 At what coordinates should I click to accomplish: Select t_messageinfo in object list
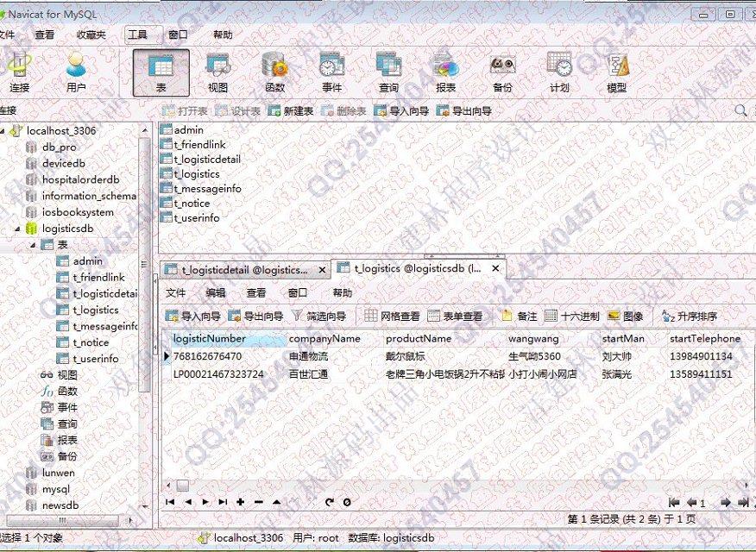207,189
